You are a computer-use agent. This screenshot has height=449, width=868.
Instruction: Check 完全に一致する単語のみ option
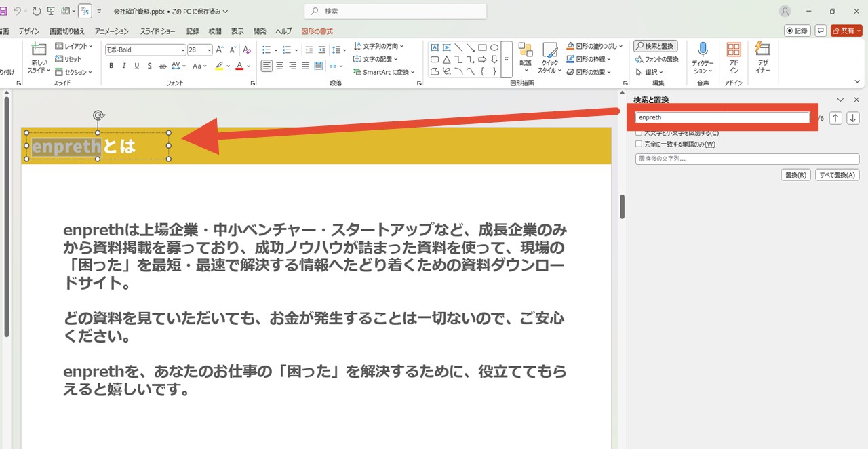pyautogui.click(x=639, y=144)
